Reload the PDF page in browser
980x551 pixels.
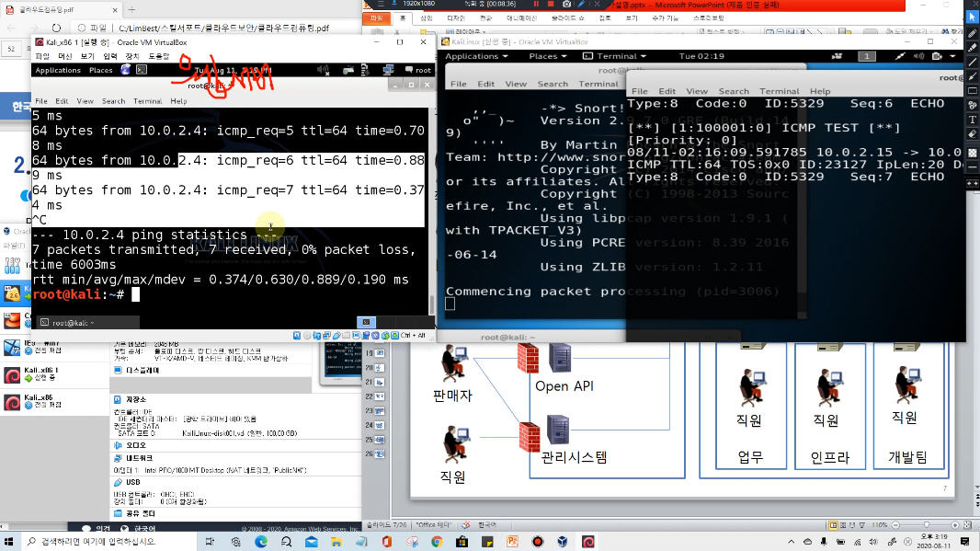(x=56, y=28)
